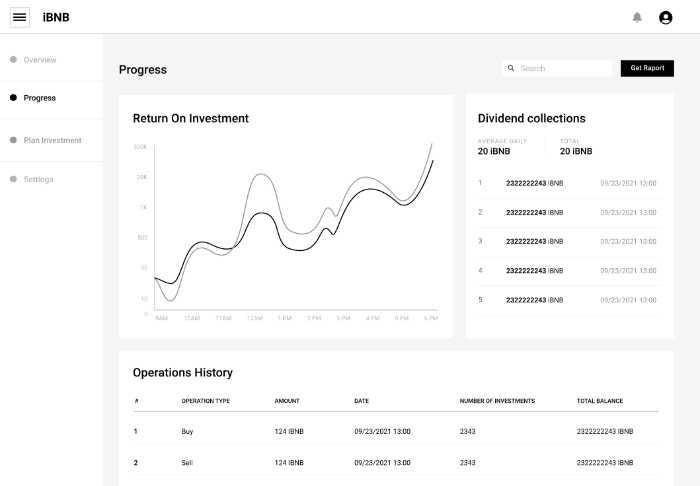Click the Settings sidebar dot icon
This screenshot has height=486, width=700.
click(13, 179)
